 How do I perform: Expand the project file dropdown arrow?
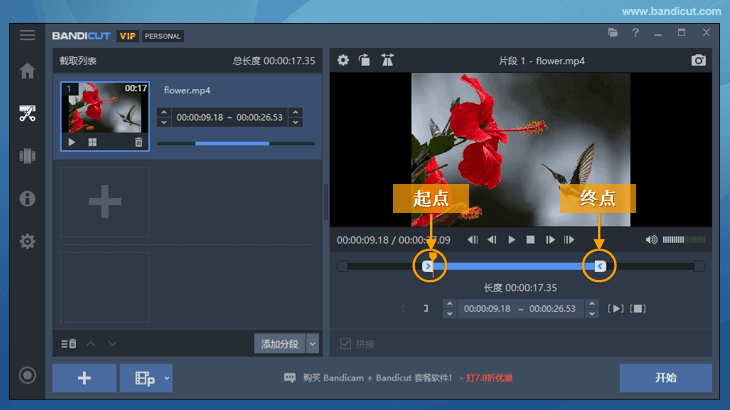tap(167, 378)
